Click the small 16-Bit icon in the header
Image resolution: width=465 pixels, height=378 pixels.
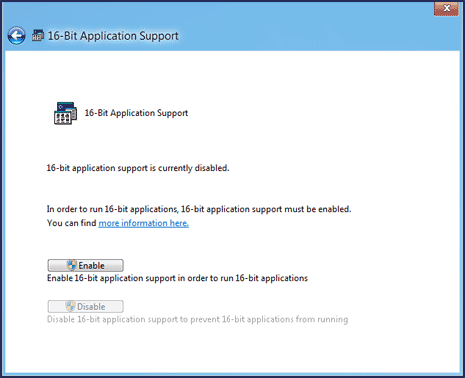pos(38,35)
